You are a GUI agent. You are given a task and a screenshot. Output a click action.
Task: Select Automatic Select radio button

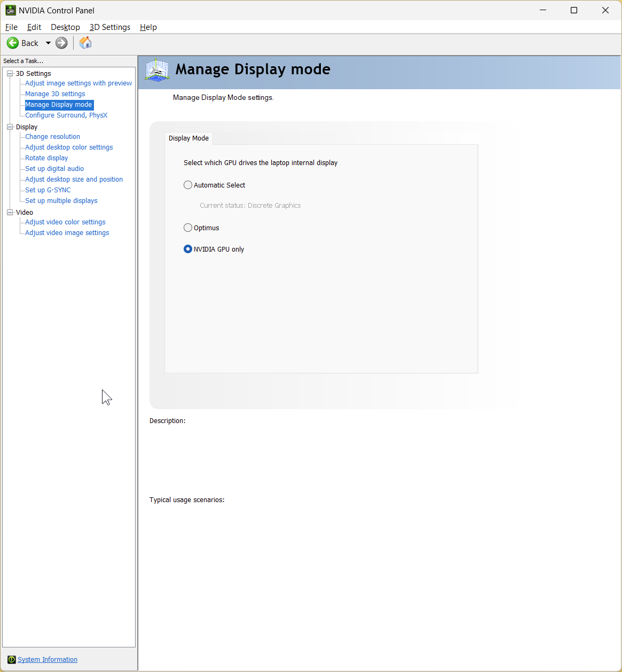(x=188, y=185)
